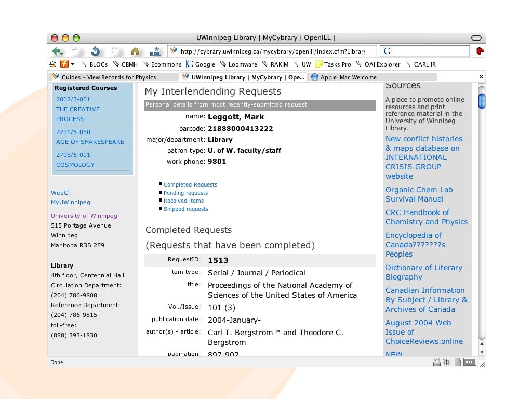Switch to Guides – View Records for Physics tab
The height and width of the screenshot is (399, 532).
tap(113, 77)
